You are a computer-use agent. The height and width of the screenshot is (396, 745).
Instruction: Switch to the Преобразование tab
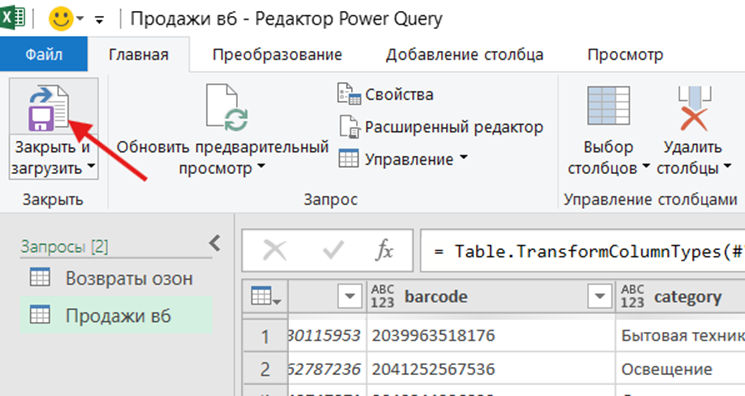pyautogui.click(x=277, y=55)
